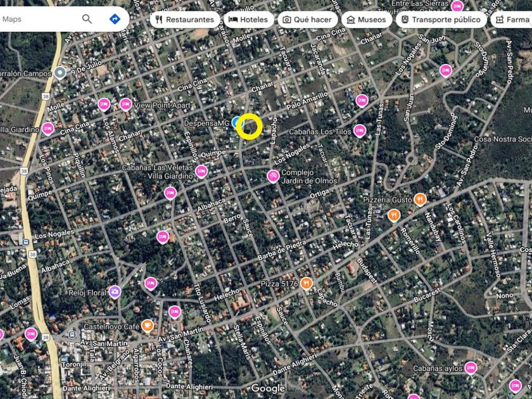This screenshot has width=532, height=399.
Task: Select the Cabañas aylos lodging pin
Action: (x=471, y=367)
